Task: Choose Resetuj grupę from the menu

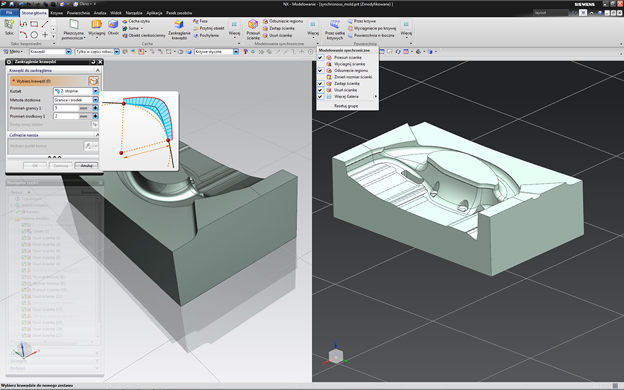Action: 346,106
